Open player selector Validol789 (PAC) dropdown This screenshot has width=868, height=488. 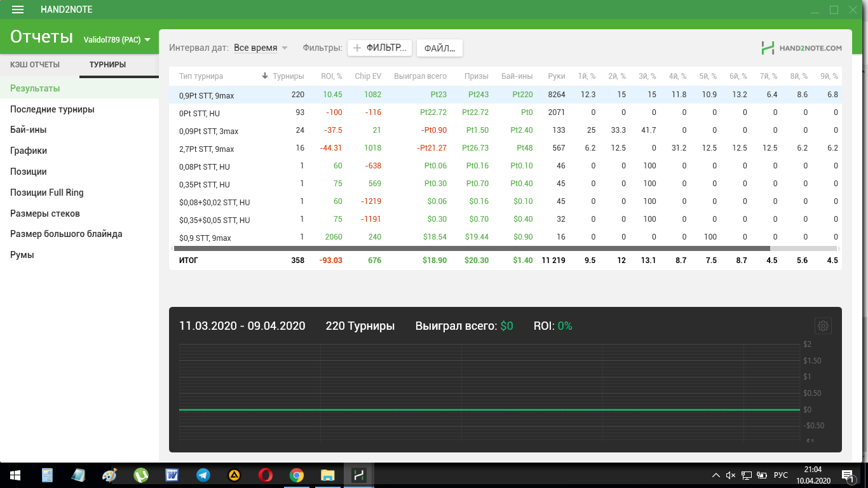(118, 39)
